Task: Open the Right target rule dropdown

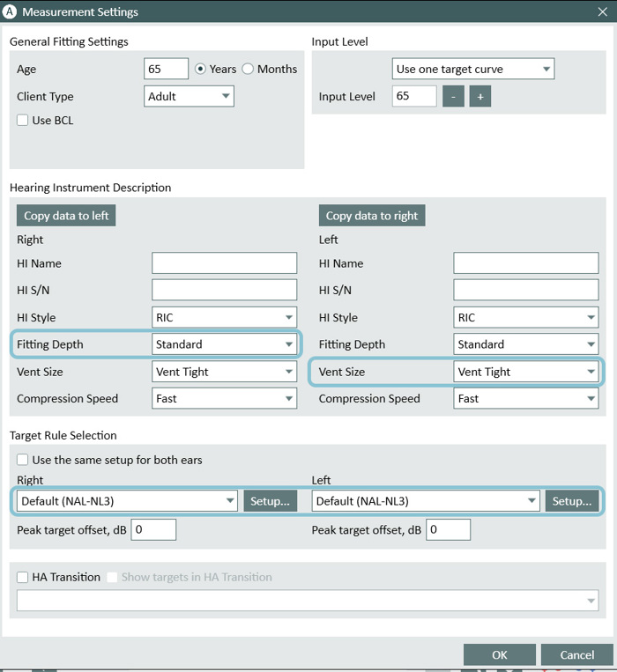Action: coord(127,501)
